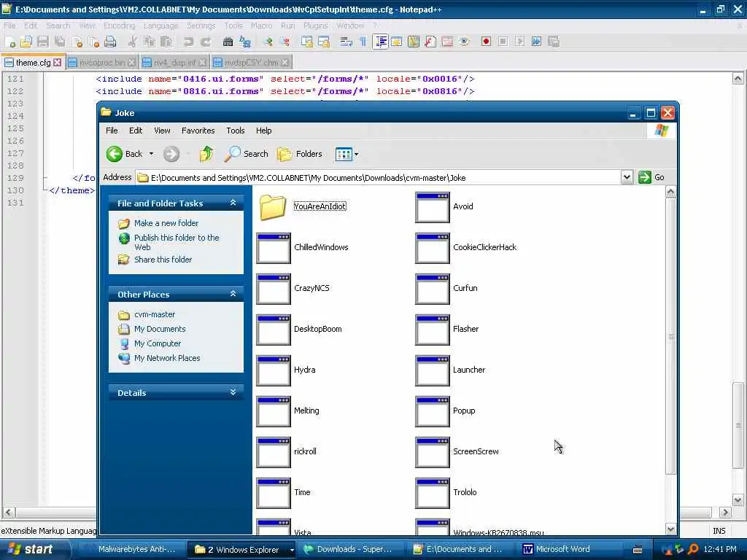747x560 pixels.
Task: Switch to the nv4_disp.inf tab
Action: 174,63
